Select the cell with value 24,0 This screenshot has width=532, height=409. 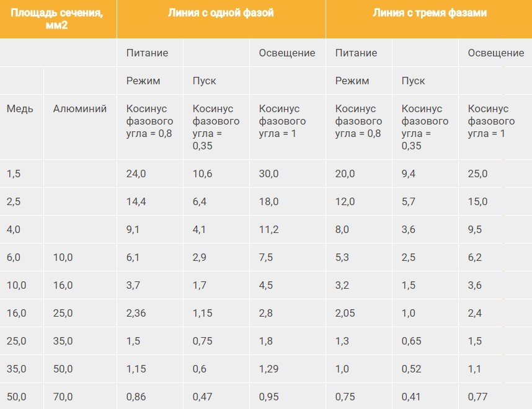click(136, 174)
